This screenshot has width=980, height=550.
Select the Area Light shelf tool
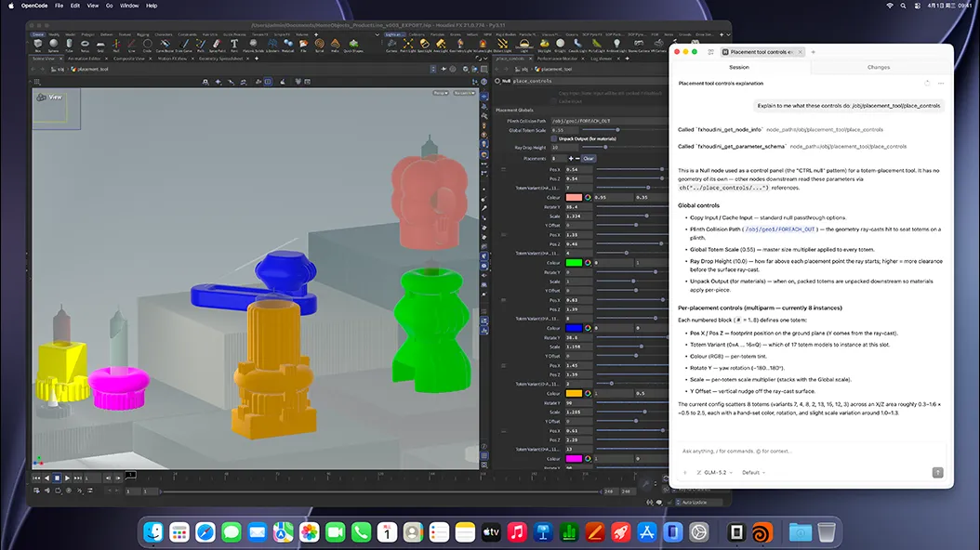pos(441,46)
